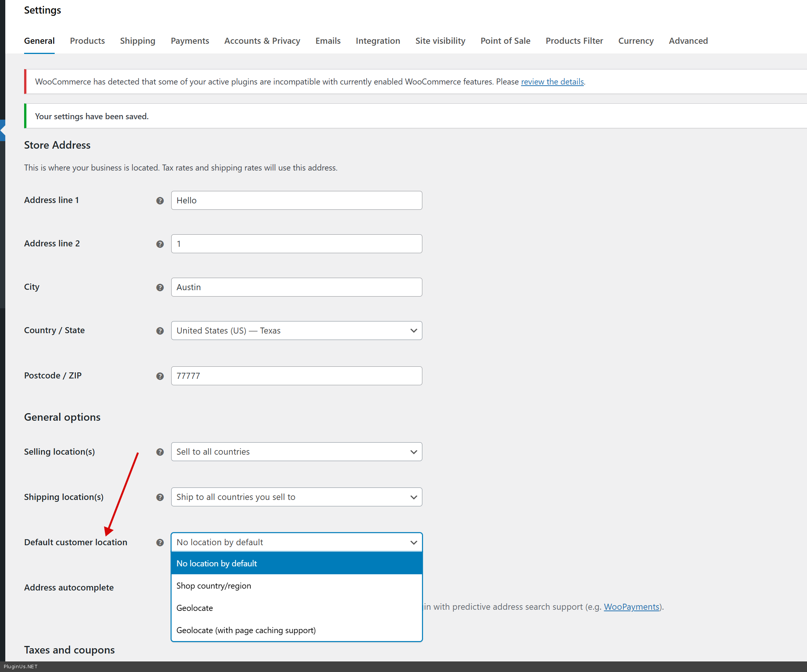Click Postcode / ZIP help tooltip icon

coord(160,376)
